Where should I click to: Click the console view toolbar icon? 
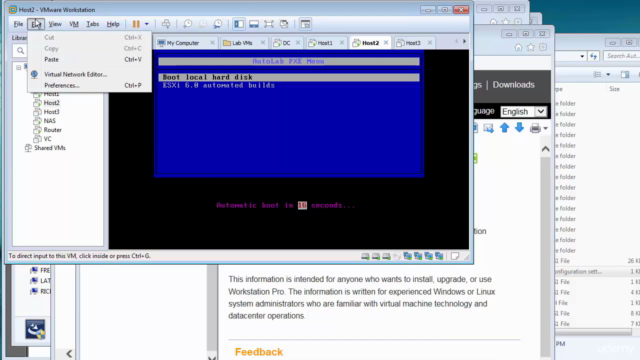pos(305,24)
